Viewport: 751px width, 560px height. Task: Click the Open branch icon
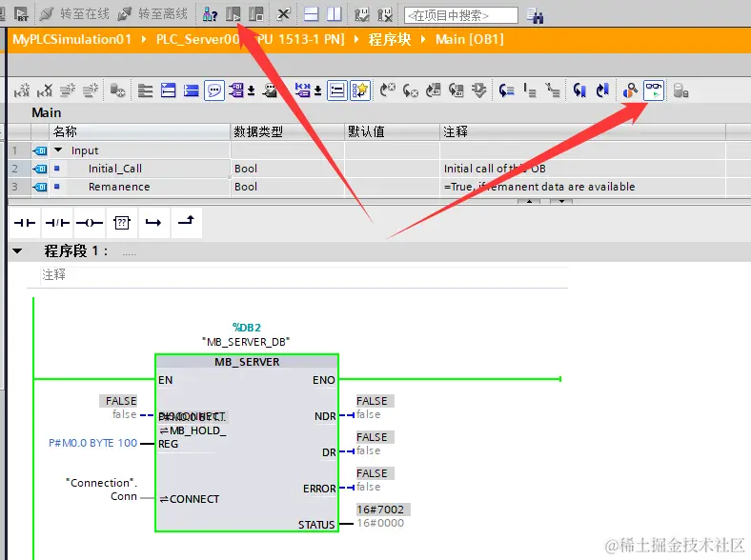(153, 223)
